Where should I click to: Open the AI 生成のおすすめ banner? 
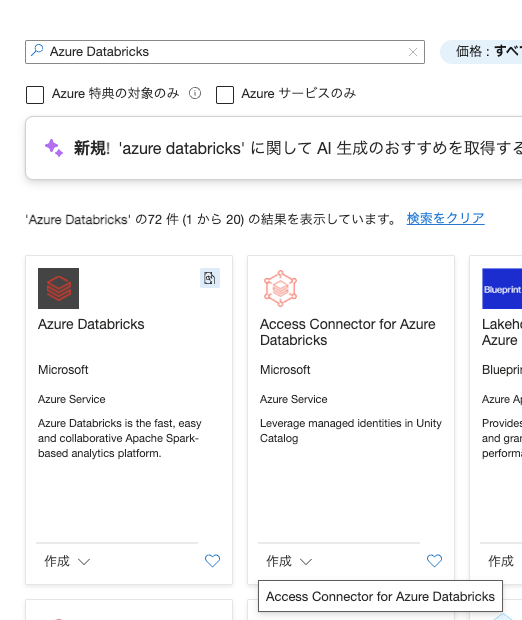pos(274,148)
